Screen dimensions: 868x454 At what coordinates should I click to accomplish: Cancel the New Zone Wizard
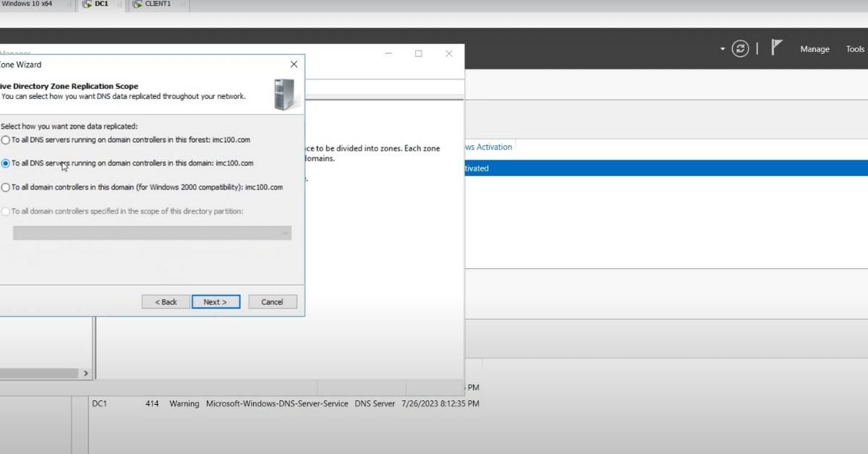[x=272, y=301]
